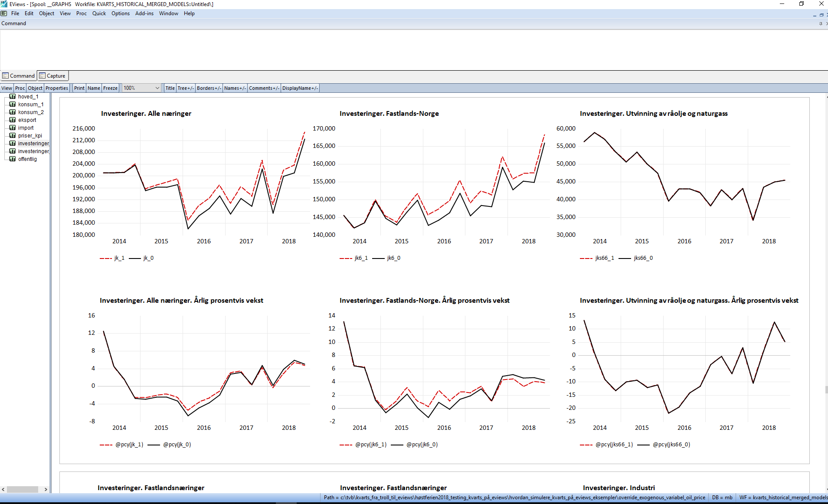Toggle the Tree+/- pane
The image size is (828, 504).
186,88
